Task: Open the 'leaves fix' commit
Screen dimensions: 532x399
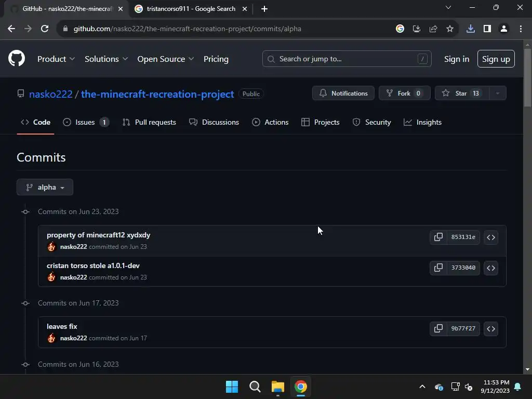Action: [x=62, y=326]
